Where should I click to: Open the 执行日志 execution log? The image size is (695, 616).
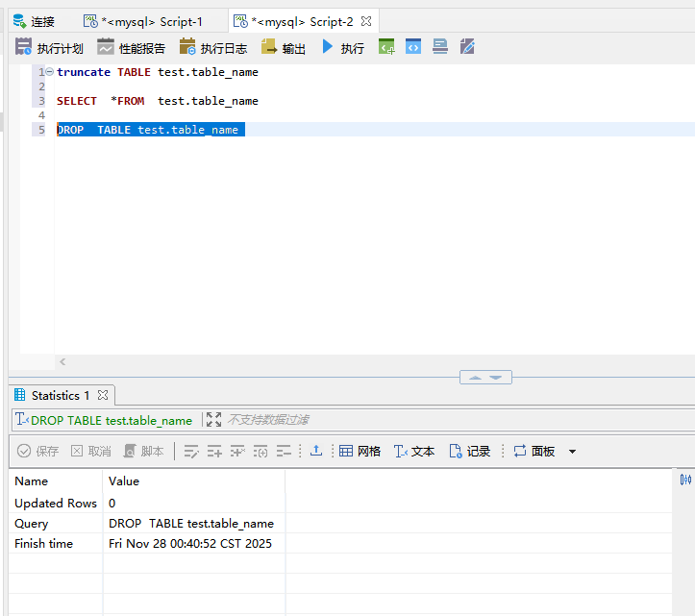(212, 47)
